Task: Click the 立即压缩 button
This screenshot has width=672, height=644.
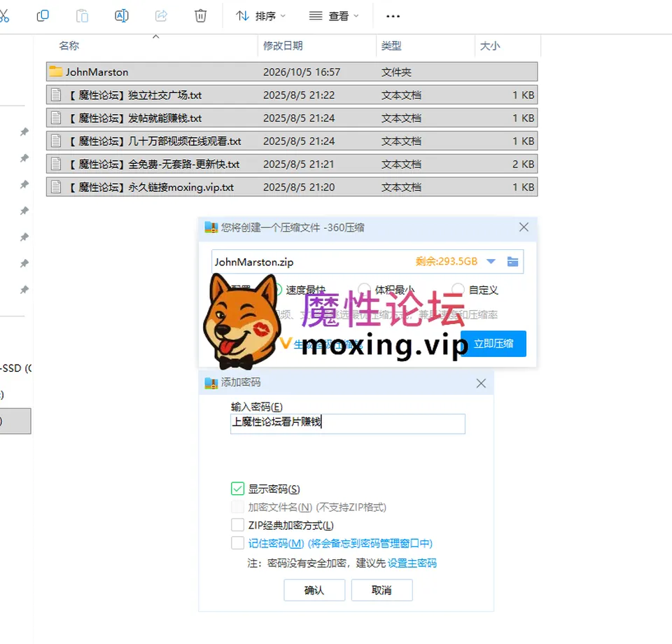Action: pyautogui.click(x=493, y=344)
